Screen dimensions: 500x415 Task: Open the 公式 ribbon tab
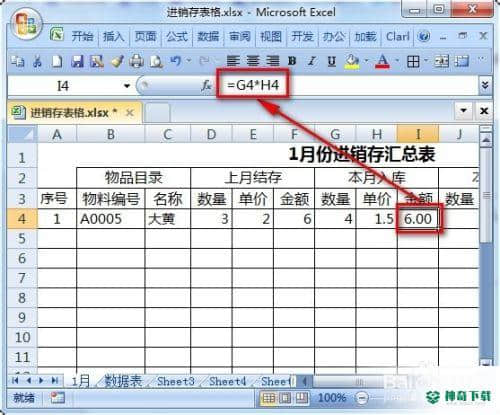pyautogui.click(x=177, y=36)
